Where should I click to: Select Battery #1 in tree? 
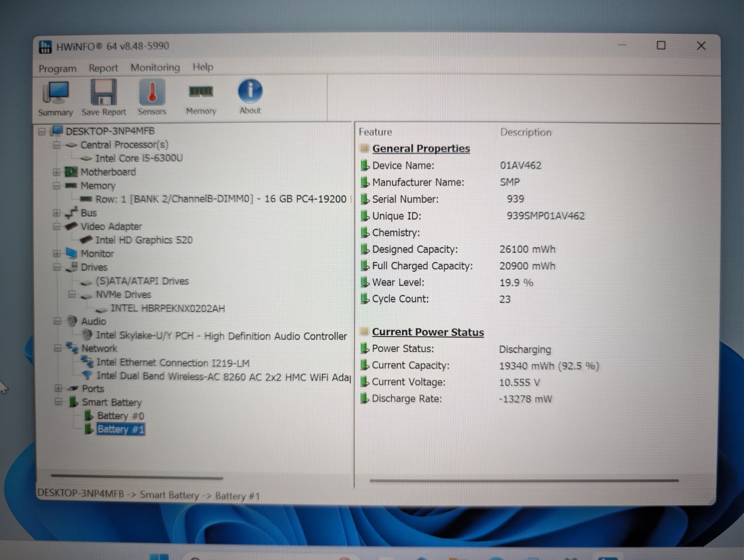121,429
